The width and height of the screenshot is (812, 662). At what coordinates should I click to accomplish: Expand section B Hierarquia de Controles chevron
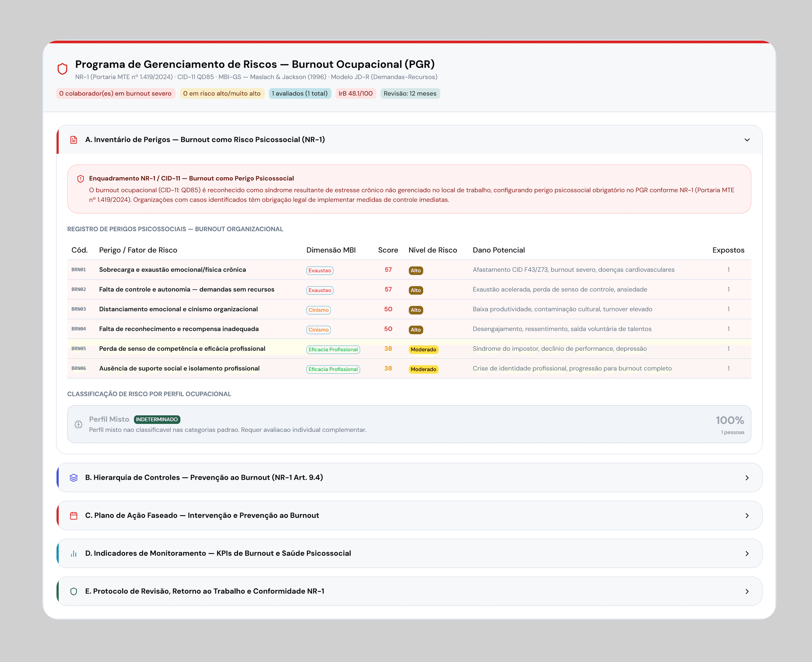coord(747,478)
